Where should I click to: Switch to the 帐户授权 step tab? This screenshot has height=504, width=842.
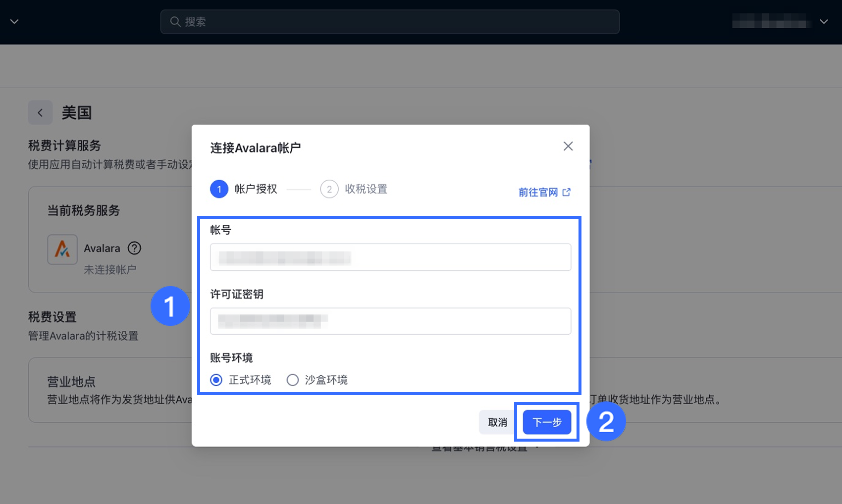[256, 189]
